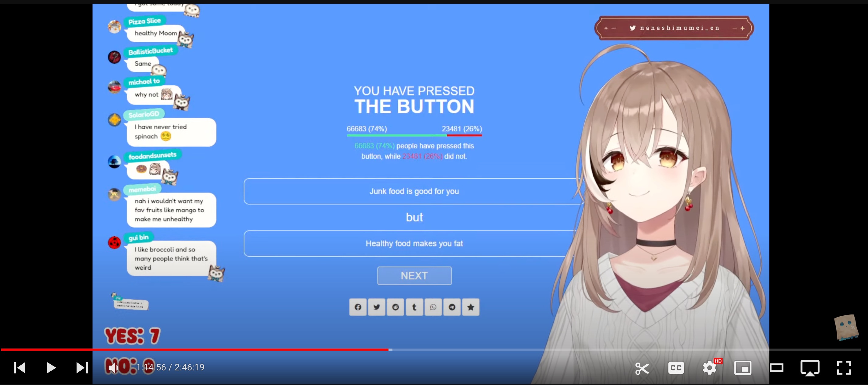Click the 'healthy Moom' chat message
Screen dimensions: 868x385
tap(156, 33)
